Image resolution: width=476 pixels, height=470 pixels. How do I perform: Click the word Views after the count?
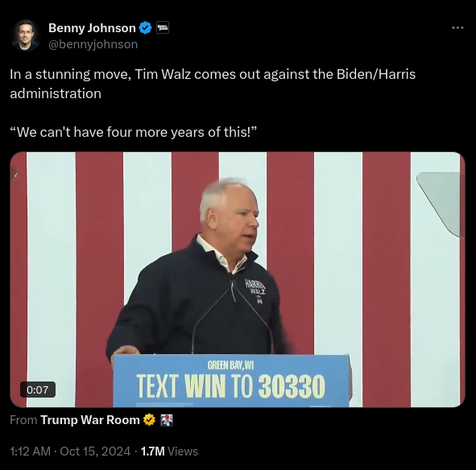click(x=183, y=451)
